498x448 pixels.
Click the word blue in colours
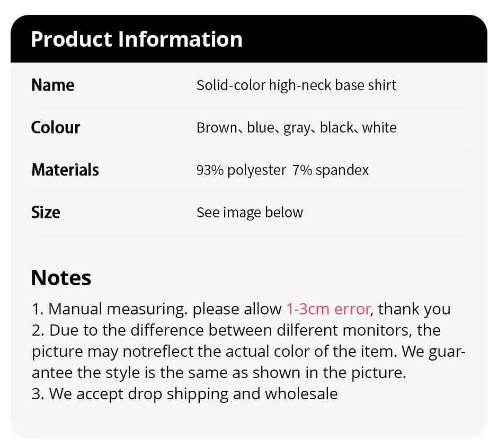[260, 128]
